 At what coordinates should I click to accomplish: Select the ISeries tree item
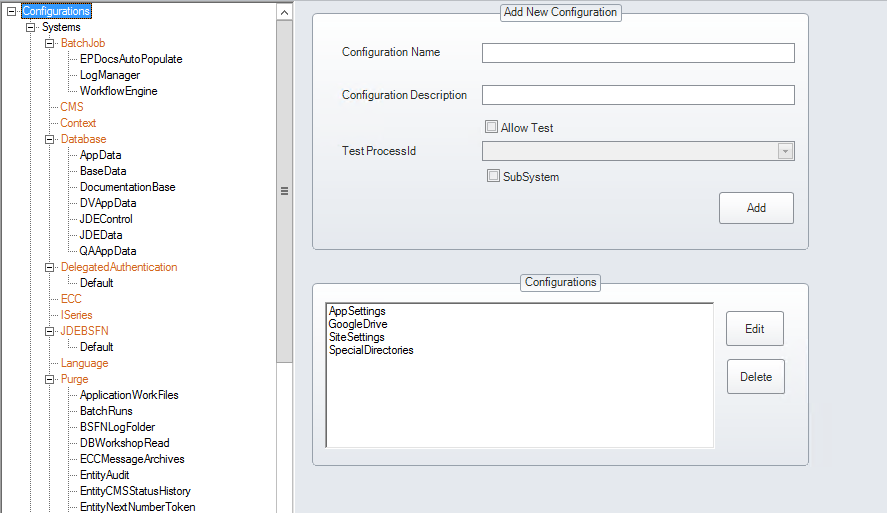[x=76, y=315]
